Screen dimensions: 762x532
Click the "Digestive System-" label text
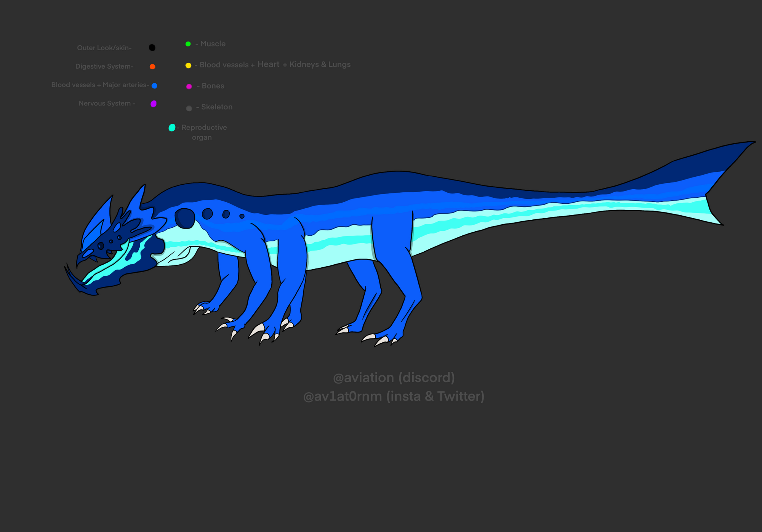pos(104,67)
